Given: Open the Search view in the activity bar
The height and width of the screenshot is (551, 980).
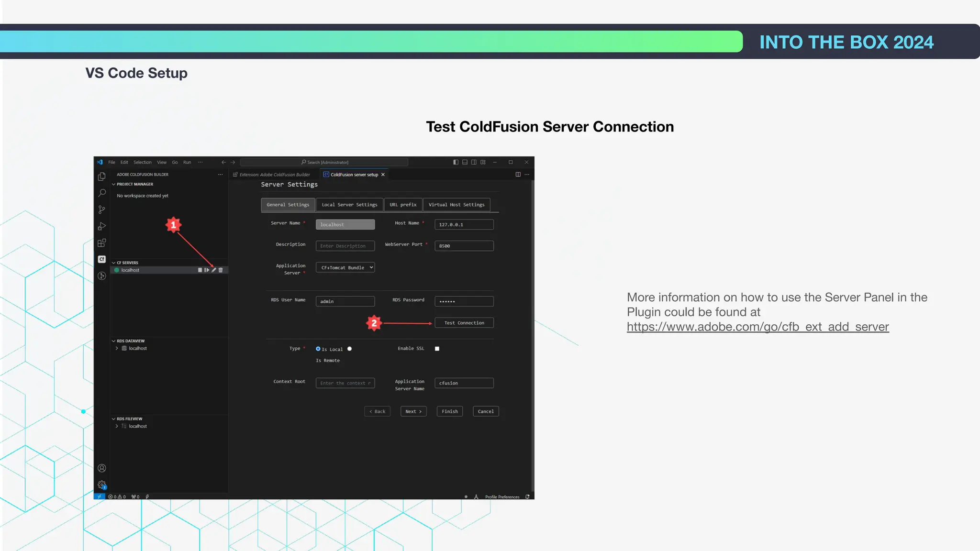Looking at the screenshot, I should click(101, 193).
